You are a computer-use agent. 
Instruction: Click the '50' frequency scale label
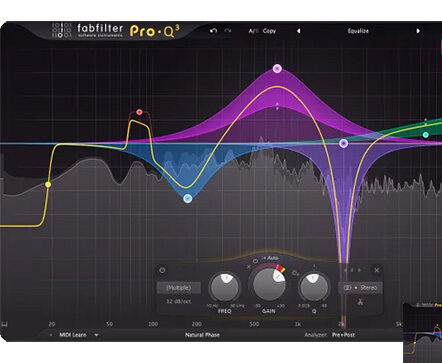109,324
